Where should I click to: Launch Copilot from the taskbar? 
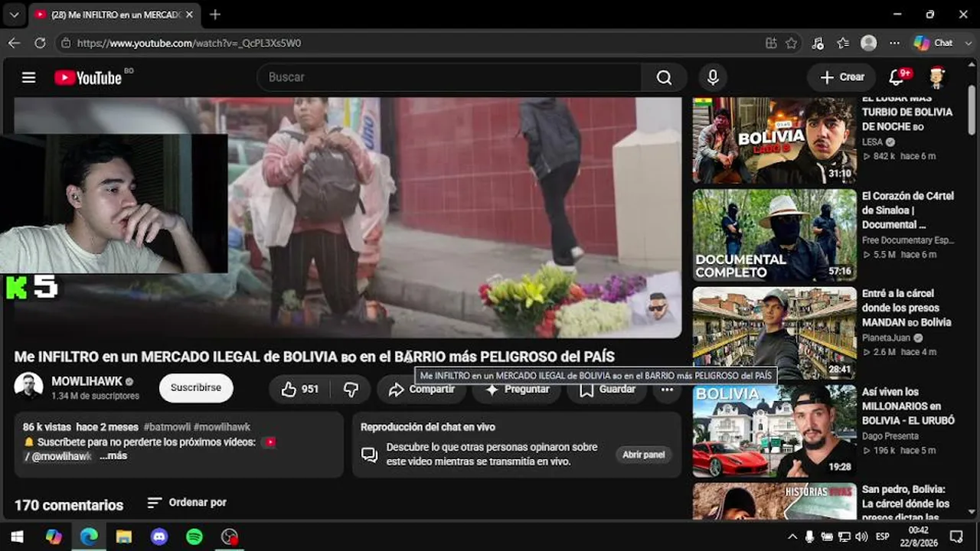tap(54, 536)
